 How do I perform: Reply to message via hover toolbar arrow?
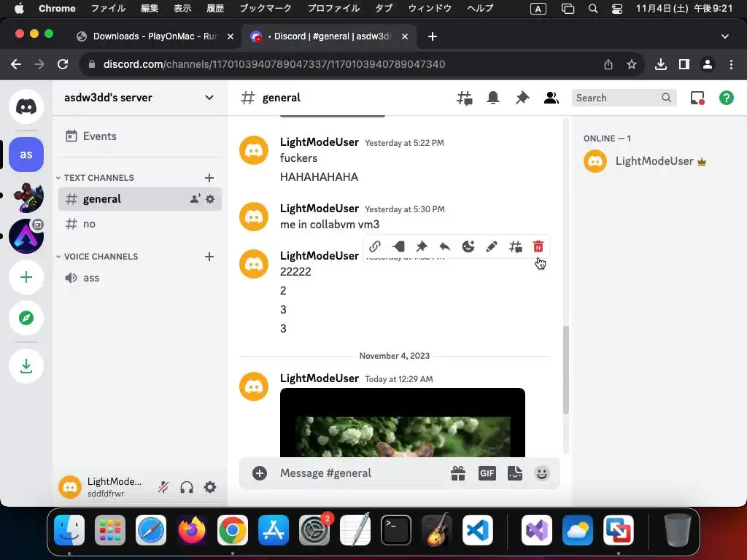[444, 246]
